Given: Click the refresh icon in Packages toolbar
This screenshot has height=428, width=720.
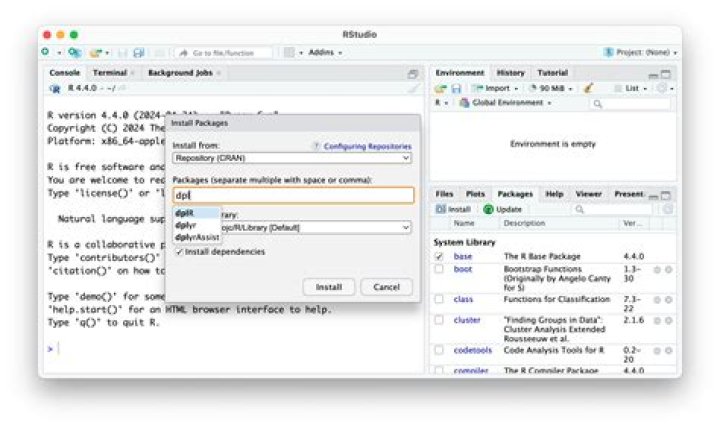Looking at the screenshot, I should click(668, 209).
